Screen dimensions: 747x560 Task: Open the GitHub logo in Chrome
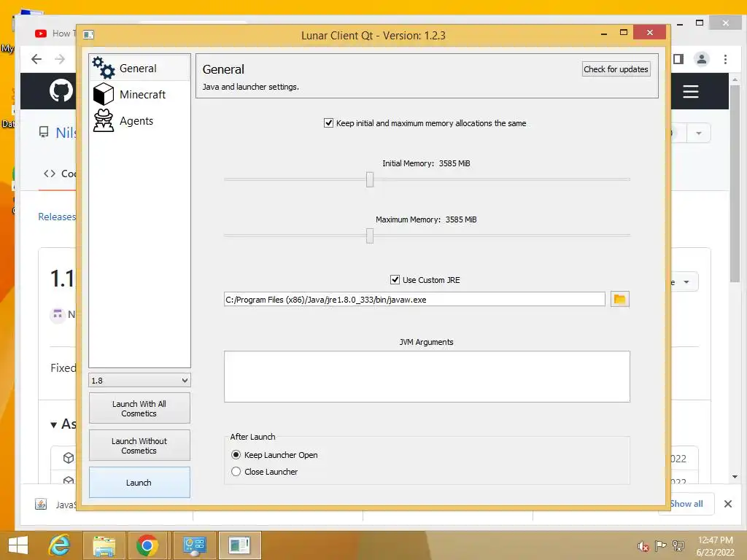point(61,90)
